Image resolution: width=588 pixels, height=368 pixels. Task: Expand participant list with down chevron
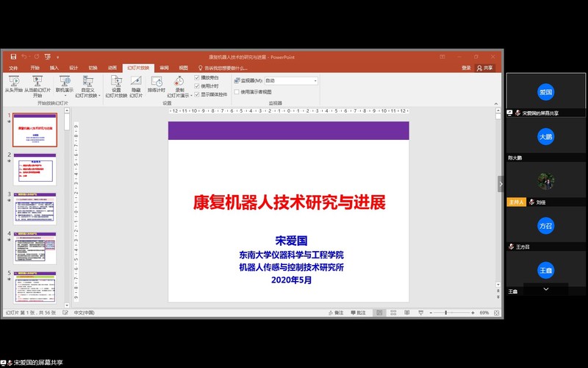(x=545, y=290)
